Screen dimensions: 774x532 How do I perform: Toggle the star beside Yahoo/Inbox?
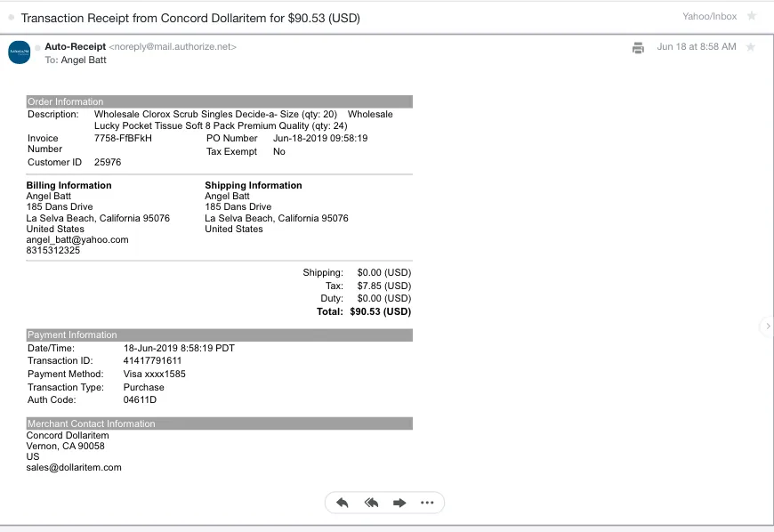(752, 16)
